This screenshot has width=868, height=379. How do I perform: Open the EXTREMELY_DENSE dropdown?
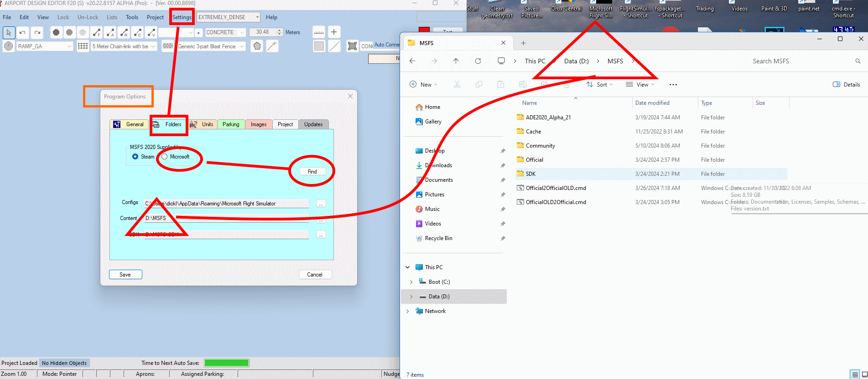coord(257,17)
